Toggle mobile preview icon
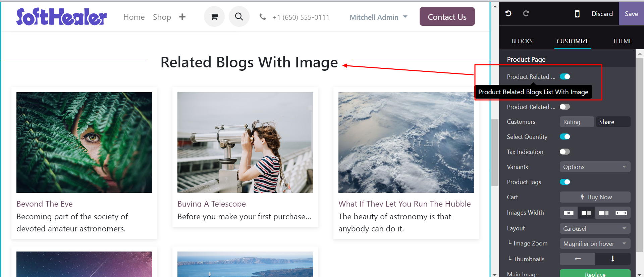 (577, 14)
